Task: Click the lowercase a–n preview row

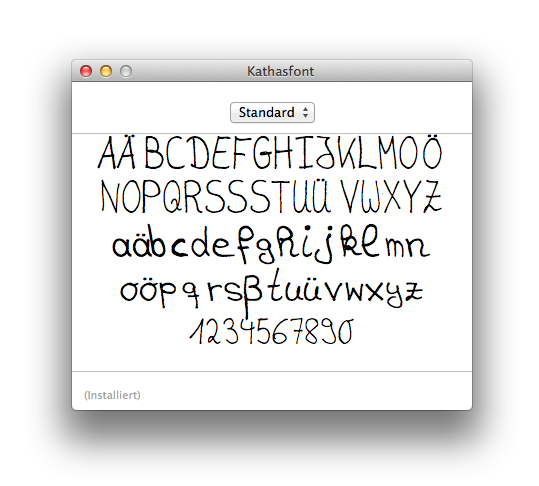Action: pos(271,245)
